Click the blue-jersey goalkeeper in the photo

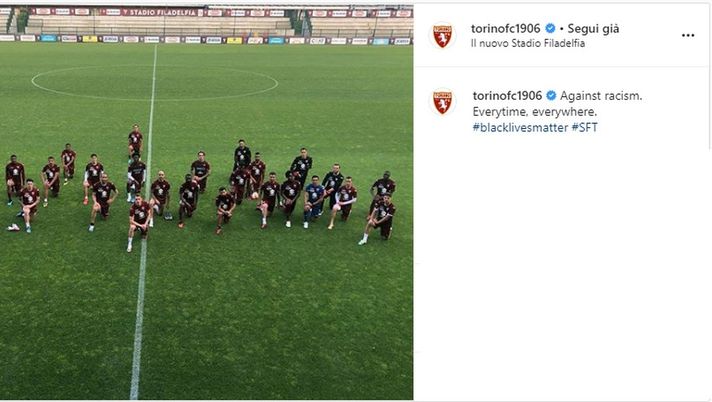[313, 202]
